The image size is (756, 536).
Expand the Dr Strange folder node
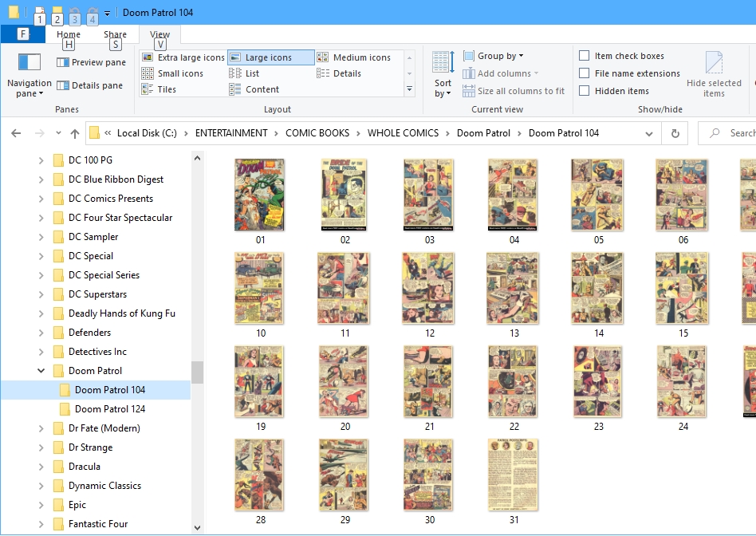41,447
